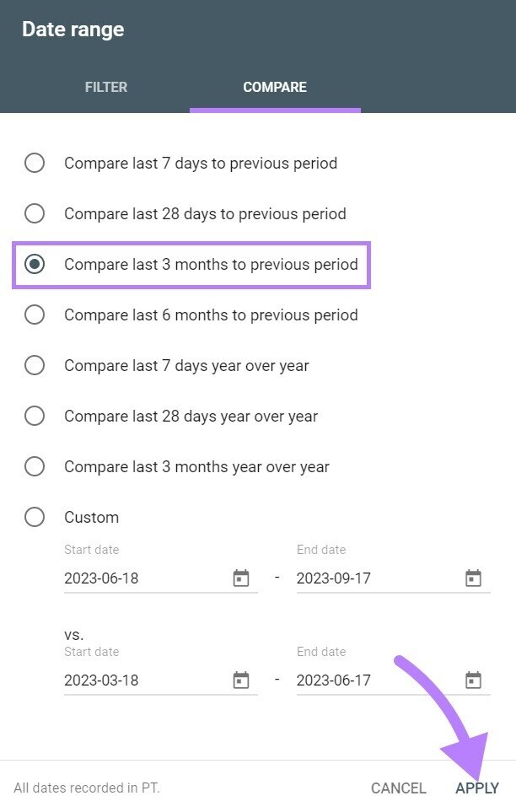Choose compare last 3 months to previous period
The height and width of the screenshot is (812, 516).
pos(35,264)
